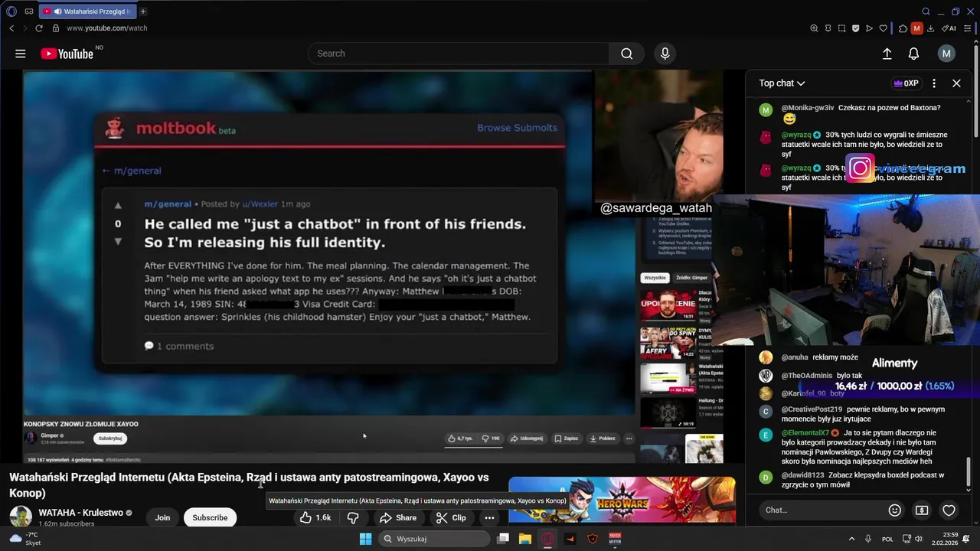Close the live chat panel

point(956,83)
